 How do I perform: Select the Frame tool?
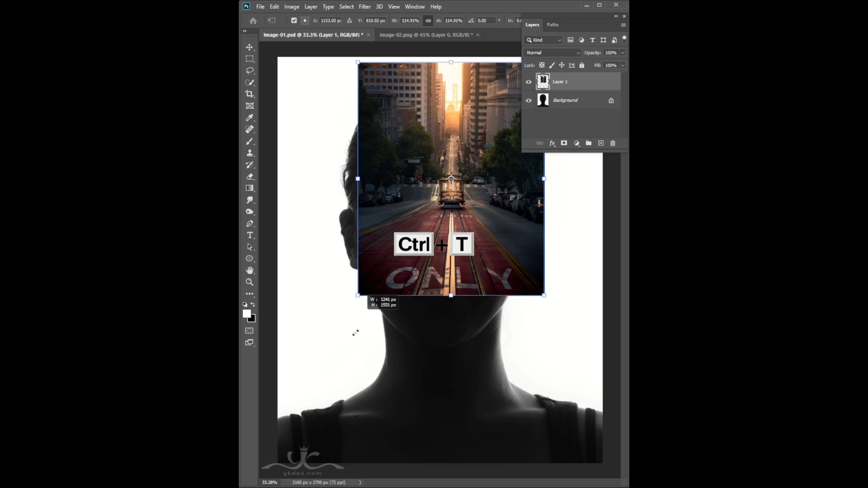tap(250, 106)
